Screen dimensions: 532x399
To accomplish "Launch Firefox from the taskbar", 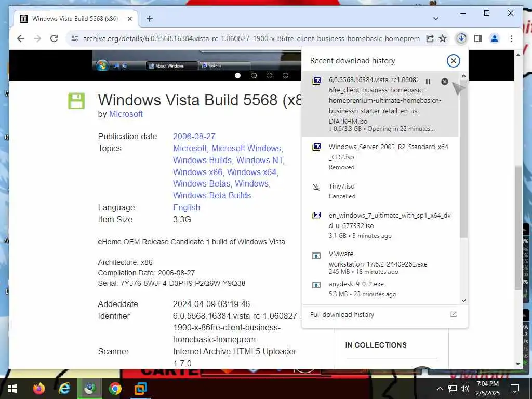I will [x=38, y=389].
